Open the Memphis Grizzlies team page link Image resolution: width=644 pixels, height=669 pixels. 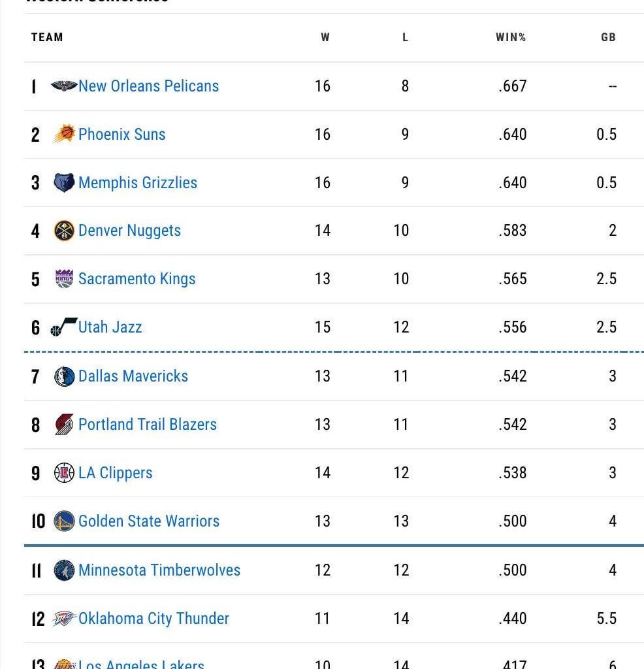(137, 182)
